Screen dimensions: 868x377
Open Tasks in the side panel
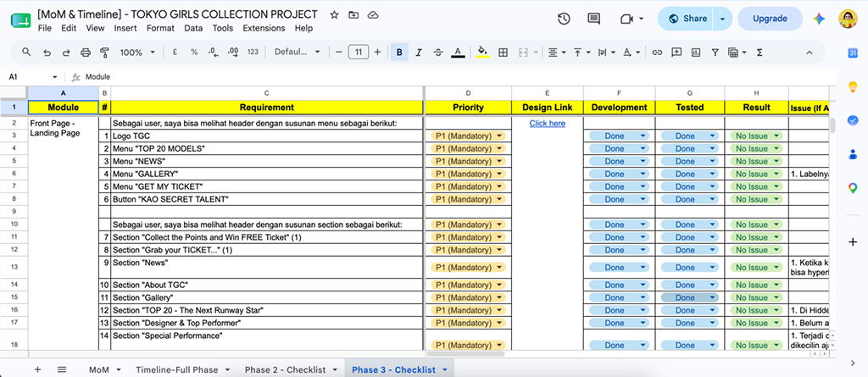853,120
